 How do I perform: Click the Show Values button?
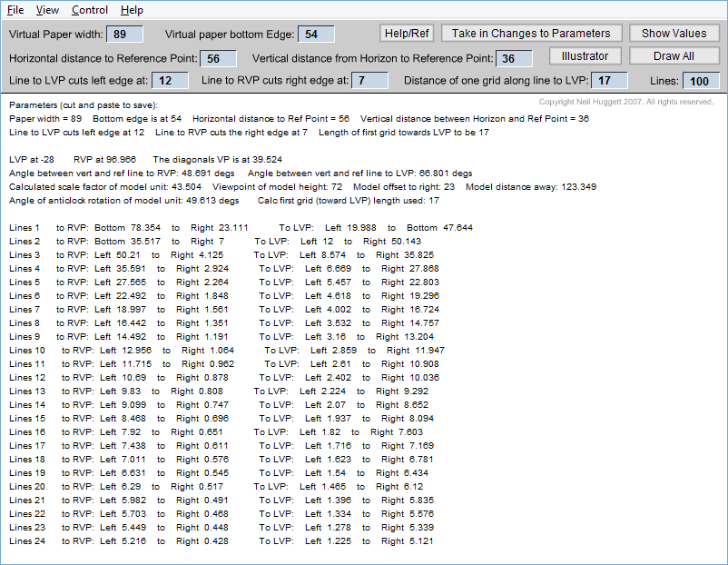(674, 34)
